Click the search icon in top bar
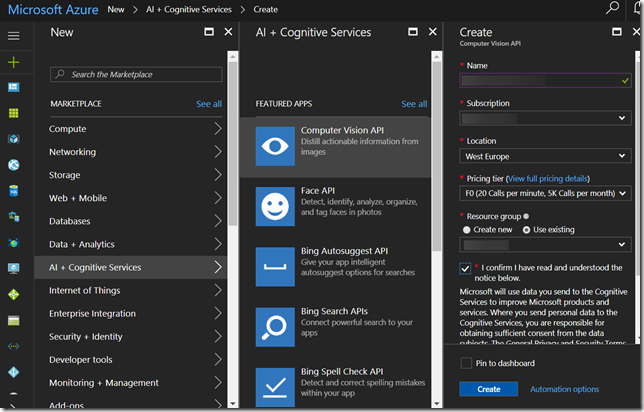Image resolution: width=644 pixels, height=412 pixels. click(x=613, y=9)
